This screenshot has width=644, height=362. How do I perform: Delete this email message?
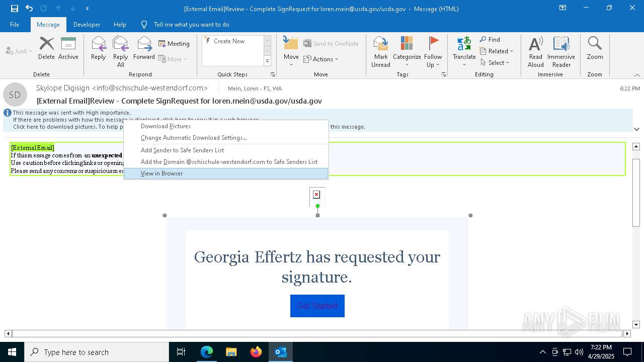click(46, 48)
